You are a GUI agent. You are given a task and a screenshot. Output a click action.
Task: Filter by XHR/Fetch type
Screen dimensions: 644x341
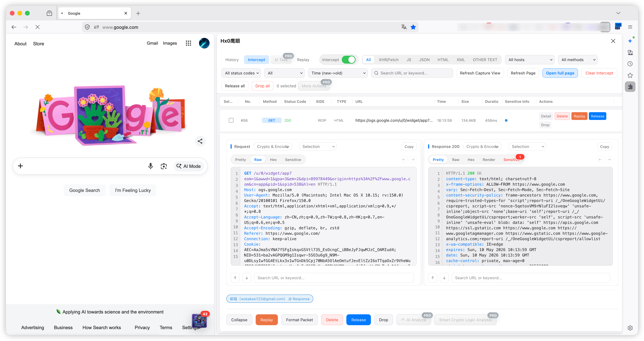[x=389, y=60]
